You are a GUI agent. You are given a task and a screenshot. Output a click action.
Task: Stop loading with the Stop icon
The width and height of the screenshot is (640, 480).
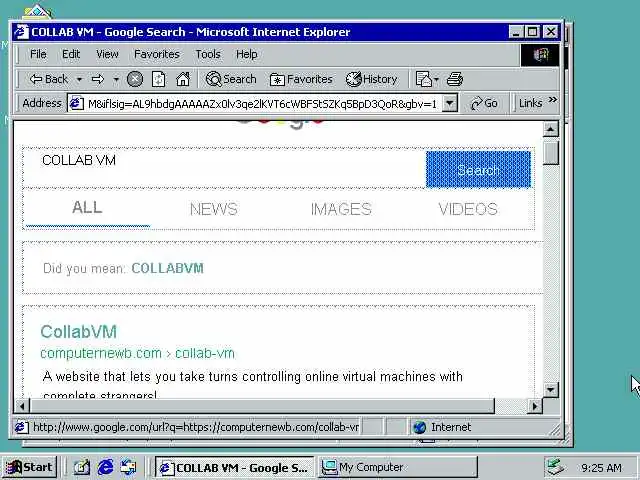[135, 79]
